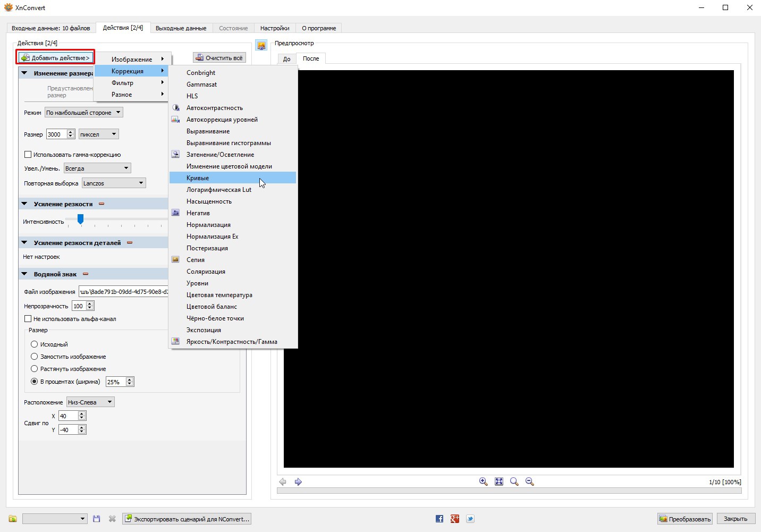The height and width of the screenshot is (532, 761).
Task: Choose Затенение/Осветление menu entry
Action: (x=233, y=155)
